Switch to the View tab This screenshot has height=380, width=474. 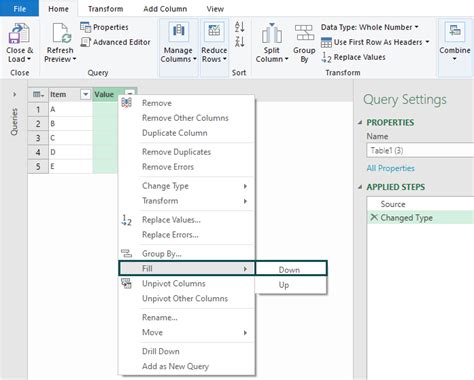(x=215, y=9)
